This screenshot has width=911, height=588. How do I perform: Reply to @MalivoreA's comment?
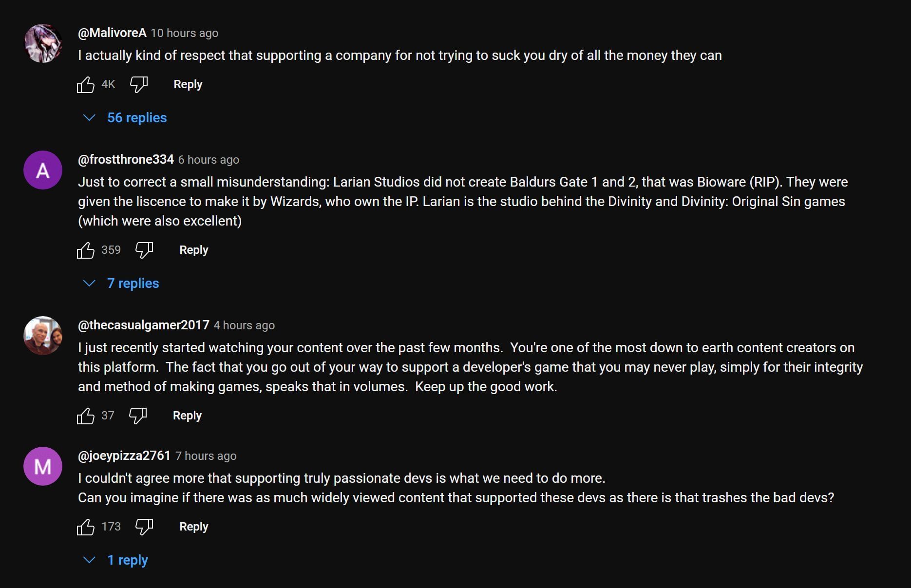[x=188, y=84]
